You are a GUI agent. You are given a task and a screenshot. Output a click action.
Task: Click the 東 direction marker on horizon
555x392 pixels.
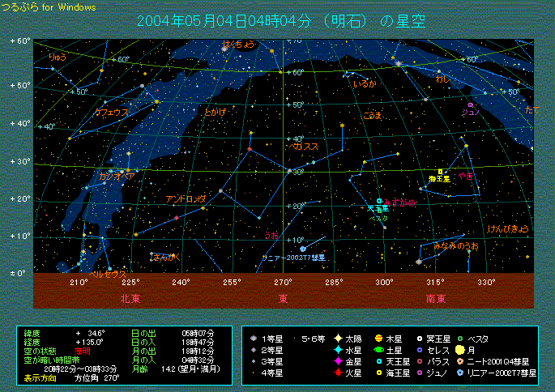tap(283, 298)
